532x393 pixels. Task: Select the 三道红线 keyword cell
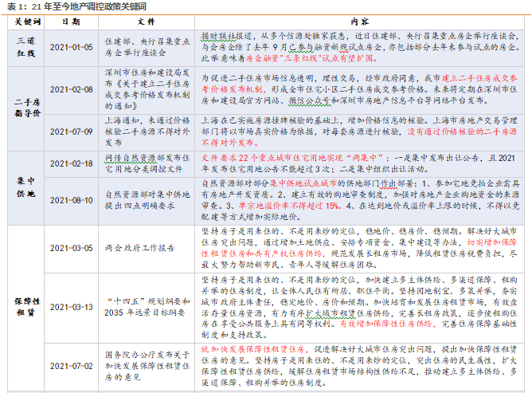pos(26,47)
